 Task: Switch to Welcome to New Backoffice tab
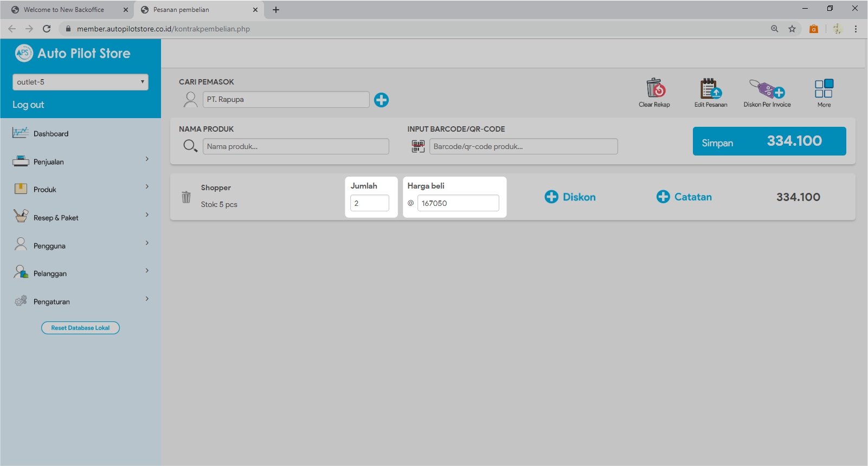(x=64, y=10)
